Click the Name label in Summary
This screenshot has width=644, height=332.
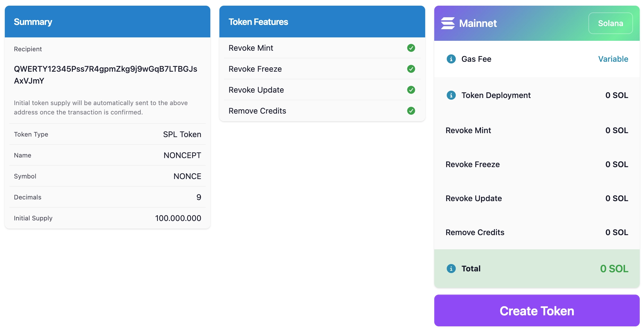[x=22, y=155]
